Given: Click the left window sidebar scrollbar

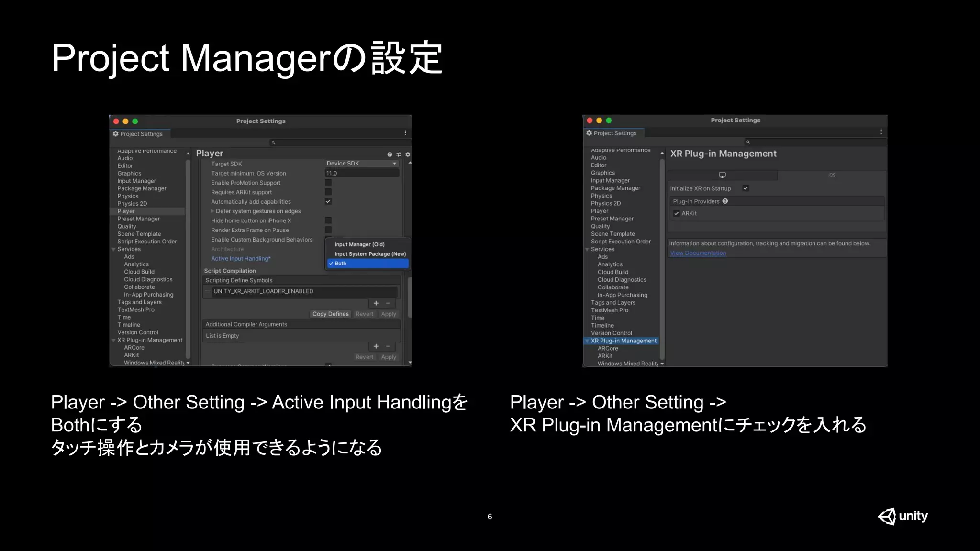Looking at the screenshot, I should pos(188,258).
